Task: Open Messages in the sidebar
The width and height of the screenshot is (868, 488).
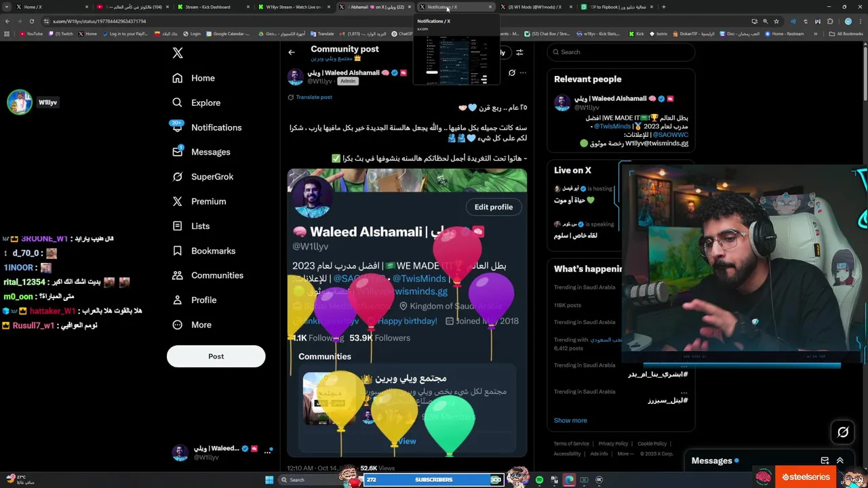Action: (201, 152)
